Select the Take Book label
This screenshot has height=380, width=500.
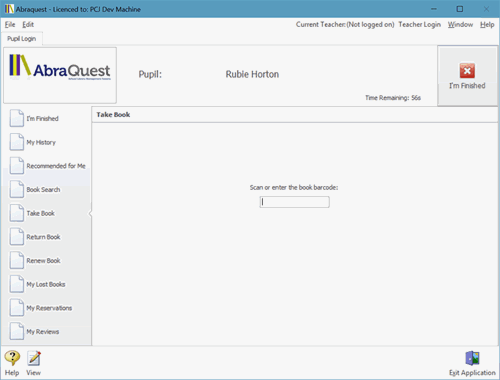41,213
